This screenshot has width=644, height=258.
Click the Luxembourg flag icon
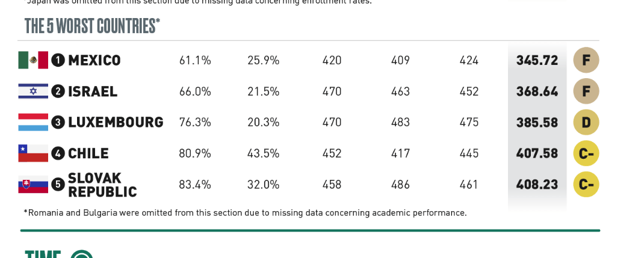(33, 122)
